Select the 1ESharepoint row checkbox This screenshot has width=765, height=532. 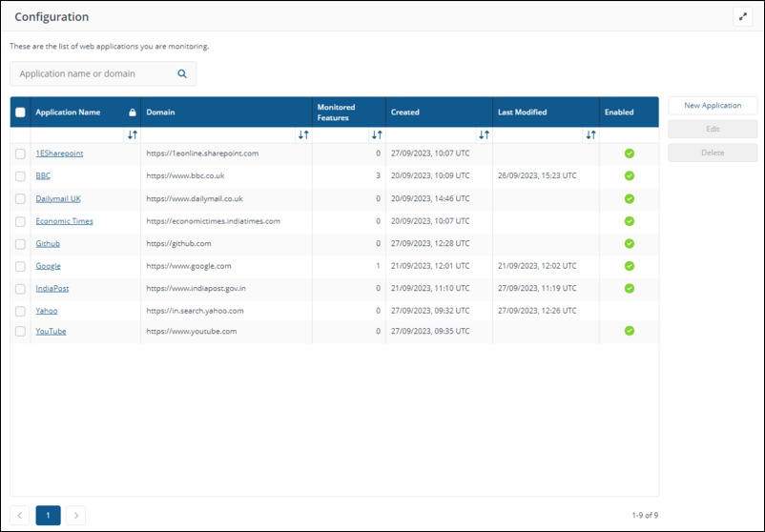(x=21, y=153)
